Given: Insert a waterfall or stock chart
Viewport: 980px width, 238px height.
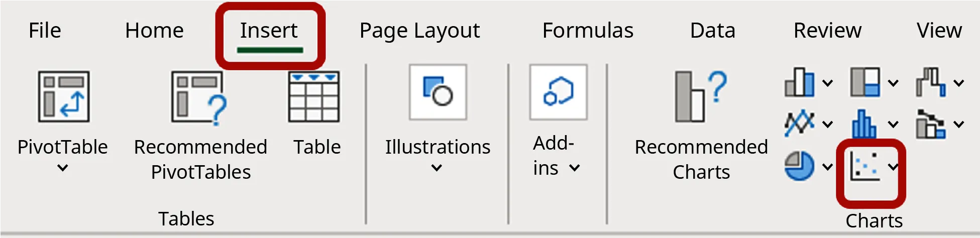Looking at the screenshot, I should tap(930, 83).
